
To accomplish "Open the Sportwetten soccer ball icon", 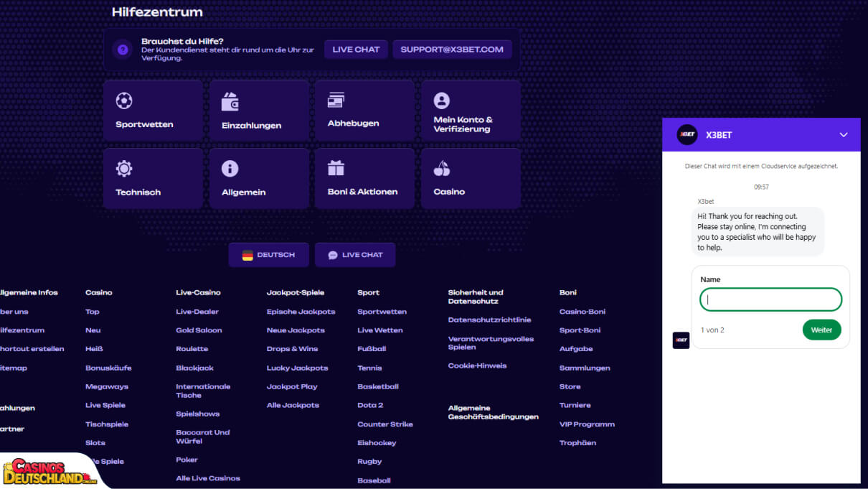I will [124, 101].
